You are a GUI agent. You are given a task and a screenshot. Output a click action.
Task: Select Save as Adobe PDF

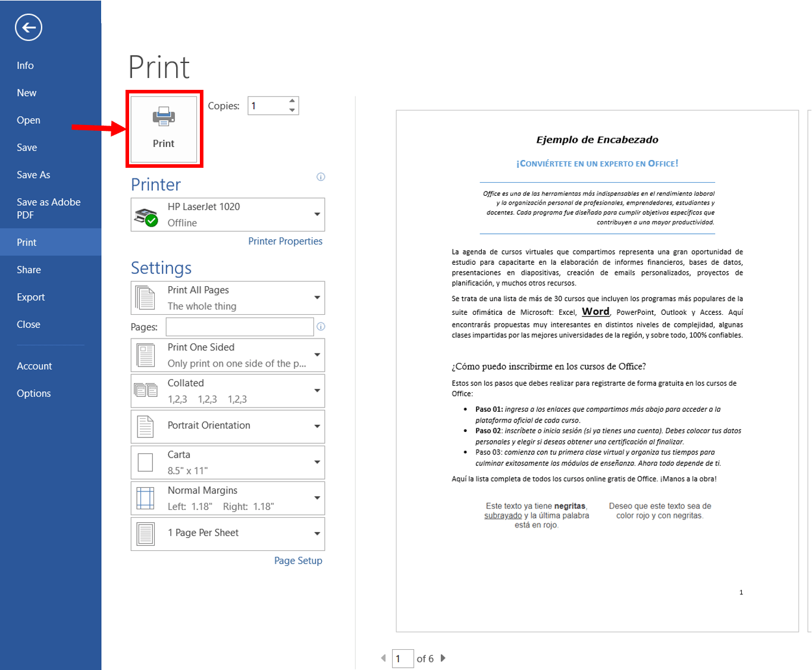[51, 208]
